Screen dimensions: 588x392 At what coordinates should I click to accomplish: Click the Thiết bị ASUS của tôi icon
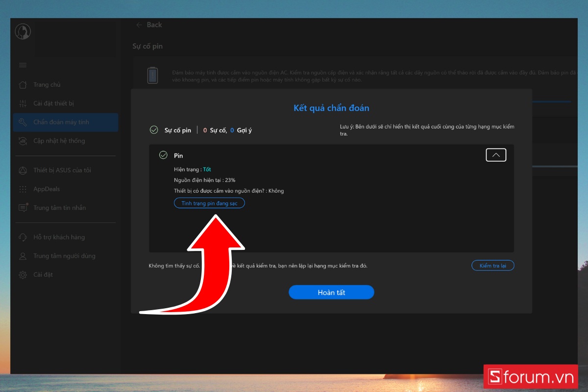click(x=23, y=171)
